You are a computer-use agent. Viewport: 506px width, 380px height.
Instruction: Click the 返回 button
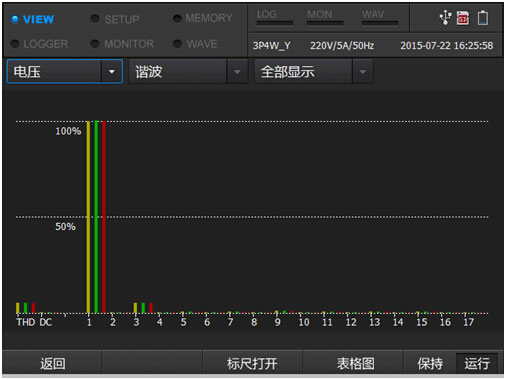tap(53, 363)
